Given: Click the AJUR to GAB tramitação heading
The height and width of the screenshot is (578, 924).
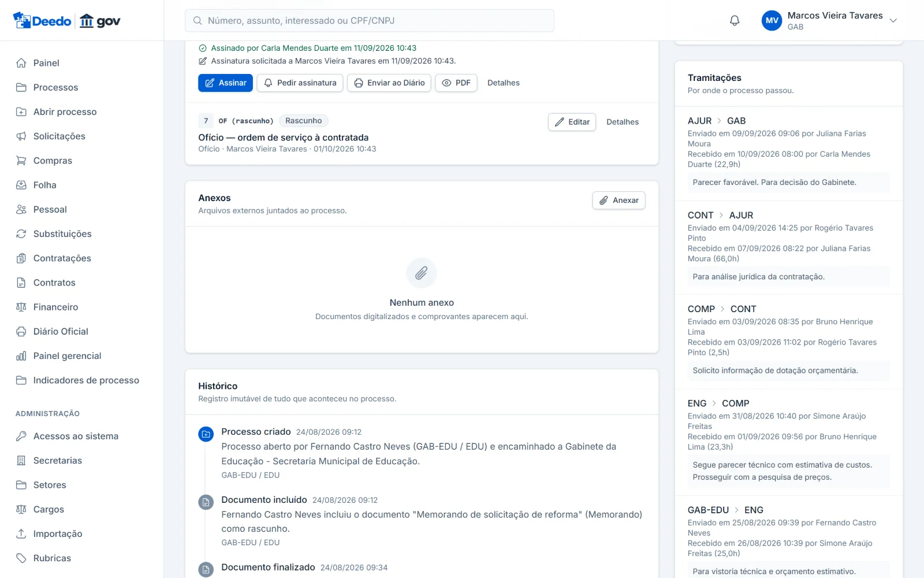Looking at the screenshot, I should tap(717, 121).
